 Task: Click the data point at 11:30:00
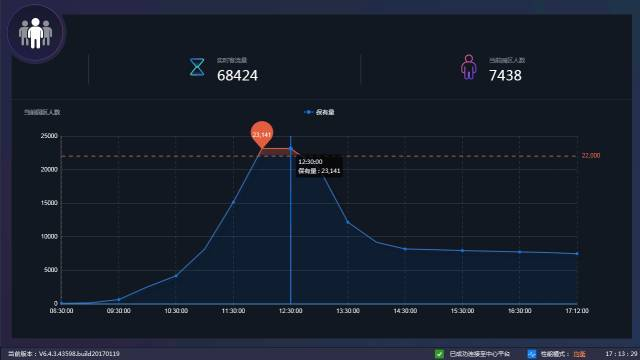point(233,202)
